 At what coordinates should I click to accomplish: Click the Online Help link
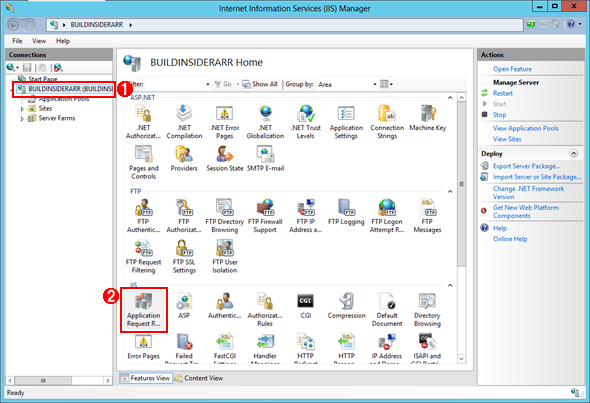510,239
